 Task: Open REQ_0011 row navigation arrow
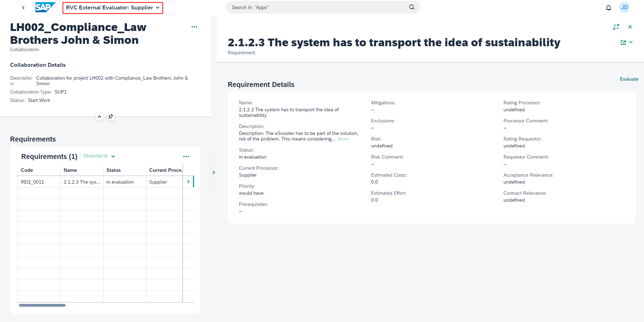[188, 182]
